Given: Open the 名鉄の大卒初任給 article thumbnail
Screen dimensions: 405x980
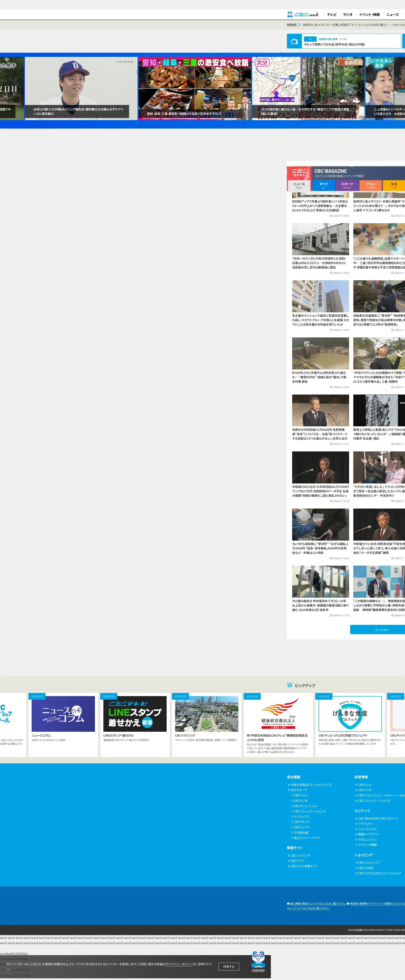Looking at the screenshot, I should point(320,411).
